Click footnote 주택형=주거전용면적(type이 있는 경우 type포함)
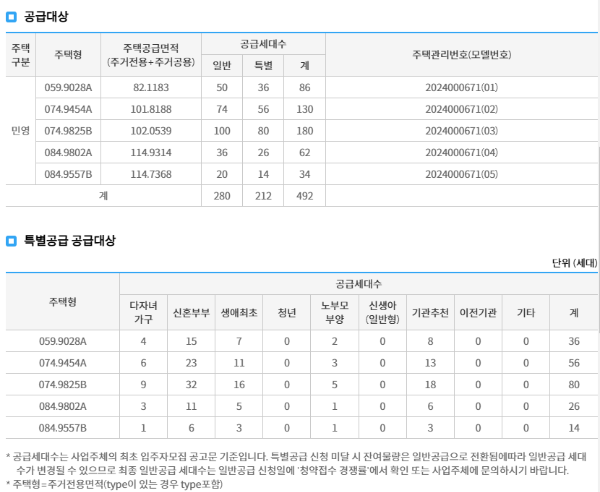Image resolution: width=600 pixels, height=492 pixels. [x=114, y=485]
